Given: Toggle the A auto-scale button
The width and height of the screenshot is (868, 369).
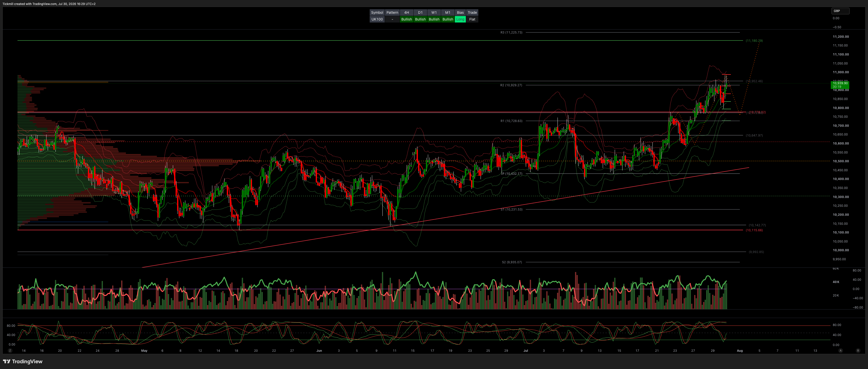Looking at the screenshot, I should pyautogui.click(x=840, y=350).
